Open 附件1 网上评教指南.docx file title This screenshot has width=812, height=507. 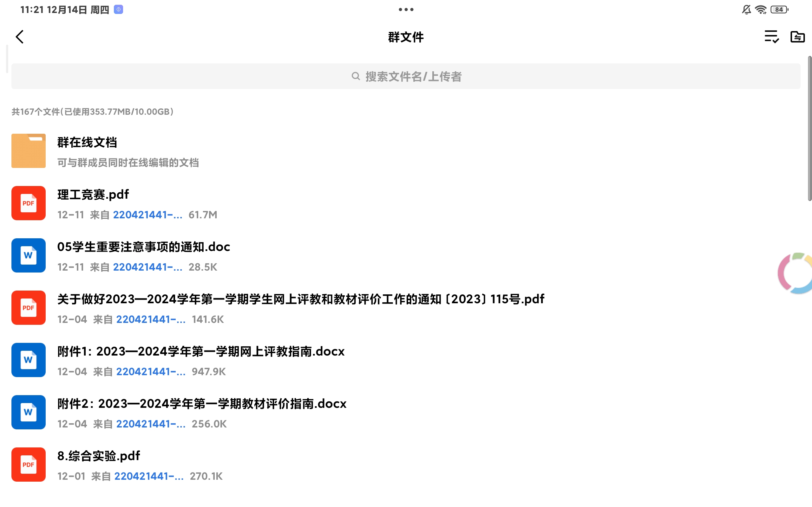tap(201, 351)
